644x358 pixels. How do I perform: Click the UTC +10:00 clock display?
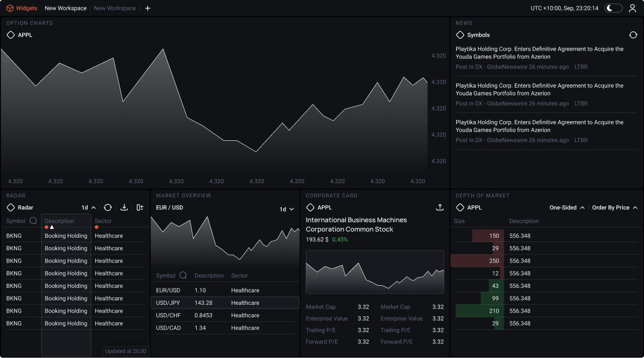(565, 8)
